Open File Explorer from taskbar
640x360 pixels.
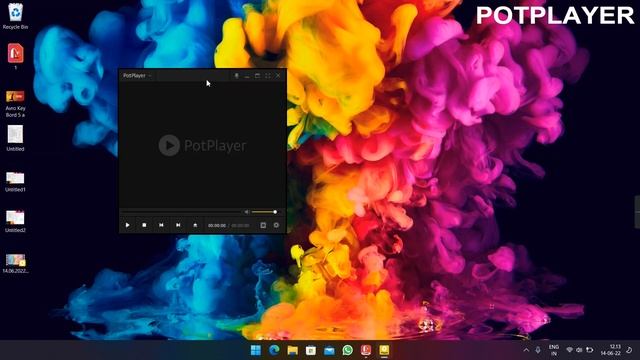(x=293, y=350)
